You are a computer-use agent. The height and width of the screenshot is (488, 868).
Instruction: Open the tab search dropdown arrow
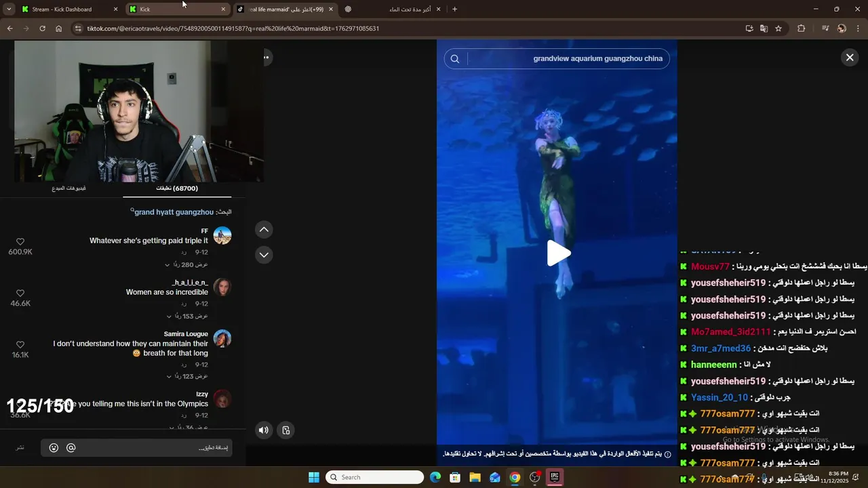(9, 9)
